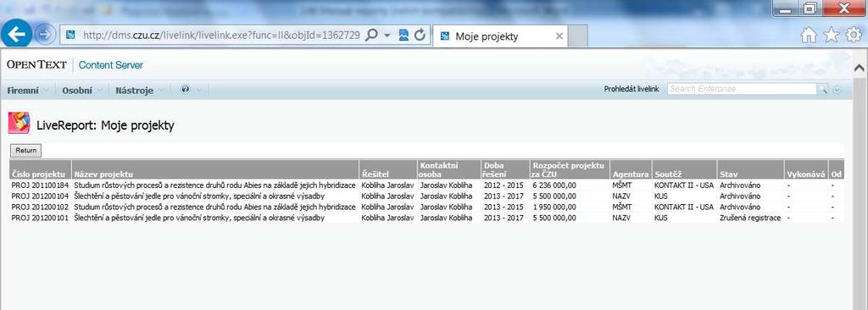
Task: Click the search magnifier button beside Search Enterprise
Action: pos(823,89)
